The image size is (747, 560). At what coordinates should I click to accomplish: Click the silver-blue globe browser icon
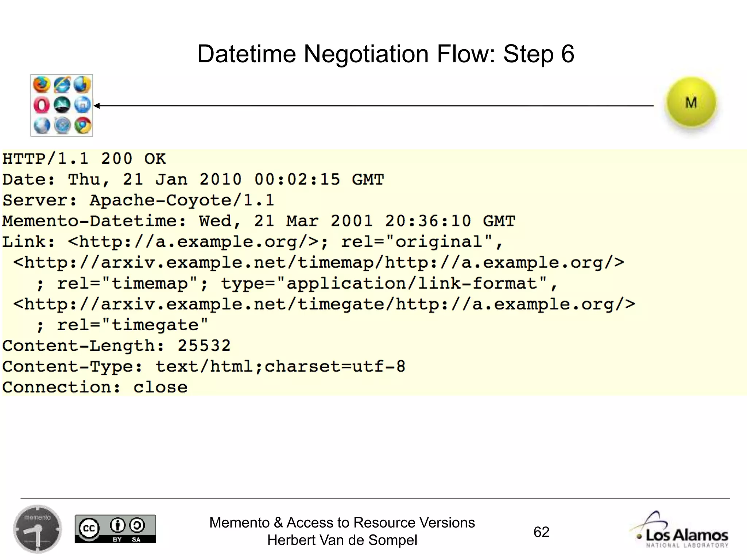coord(42,126)
